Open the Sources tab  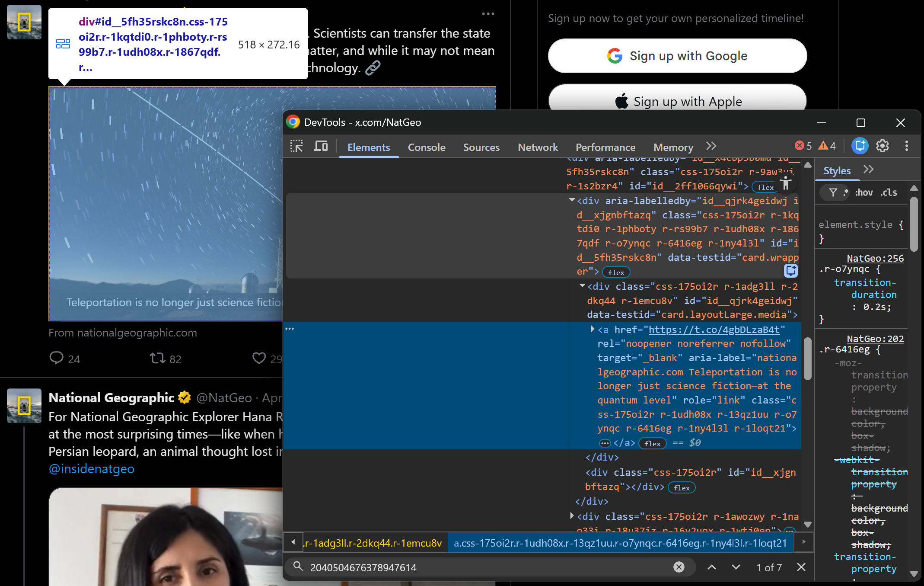(481, 147)
